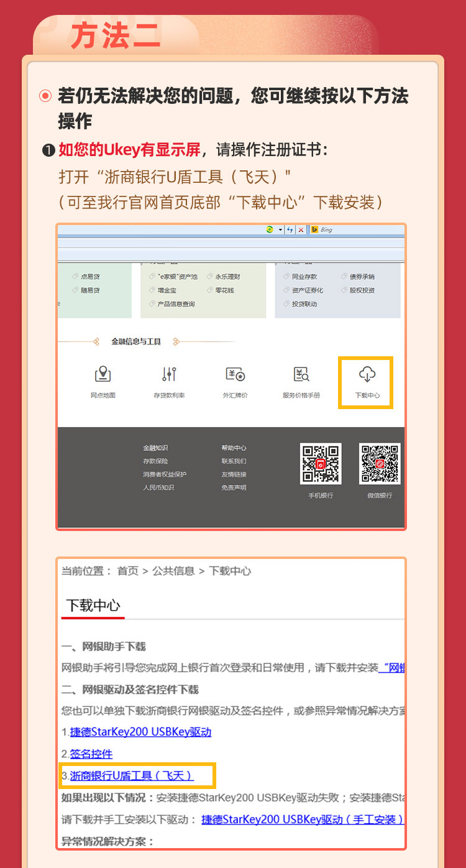This screenshot has width=466, height=868.
Task: Click 免责声明 in the footer
Action: 234,487
